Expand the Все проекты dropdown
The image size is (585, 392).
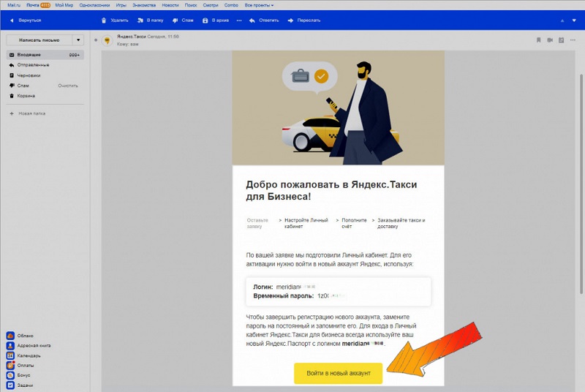click(x=259, y=5)
